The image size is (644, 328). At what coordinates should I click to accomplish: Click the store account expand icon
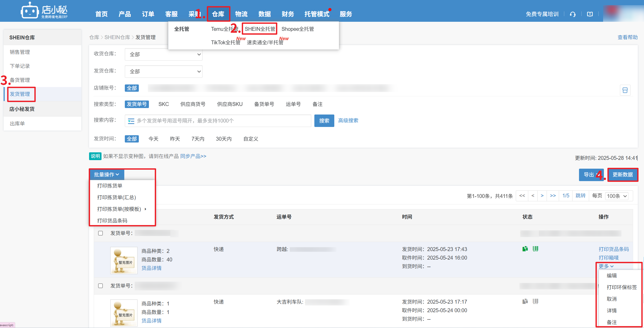pyautogui.click(x=625, y=90)
